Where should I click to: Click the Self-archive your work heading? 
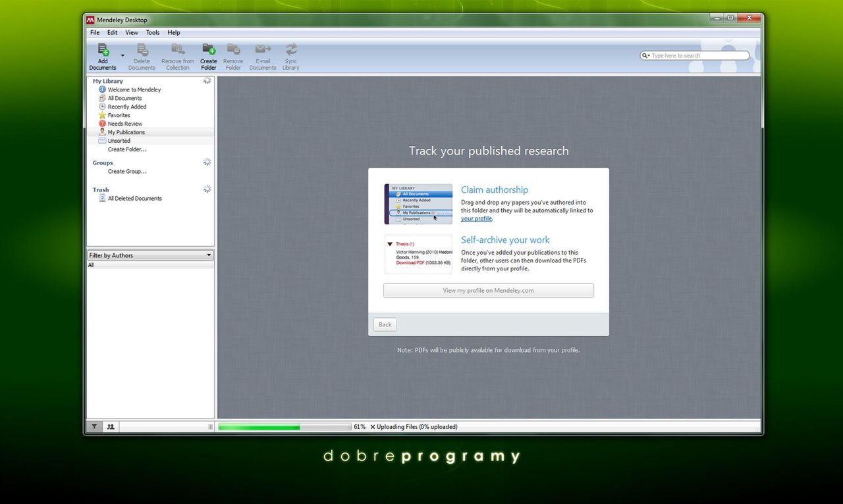(x=505, y=240)
